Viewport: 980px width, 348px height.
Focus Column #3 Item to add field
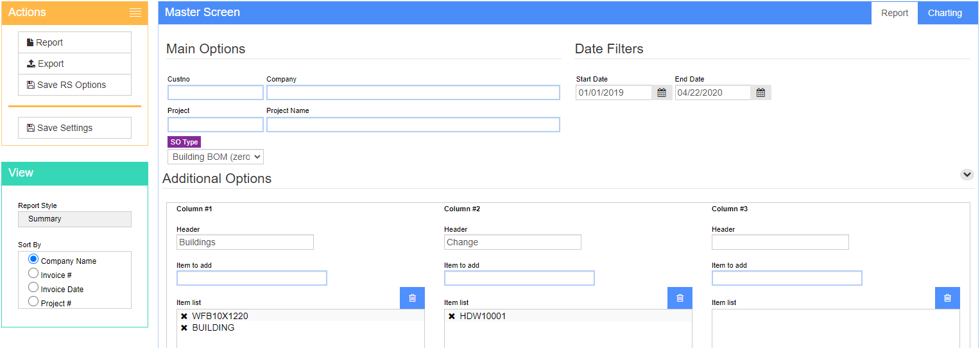(x=787, y=278)
